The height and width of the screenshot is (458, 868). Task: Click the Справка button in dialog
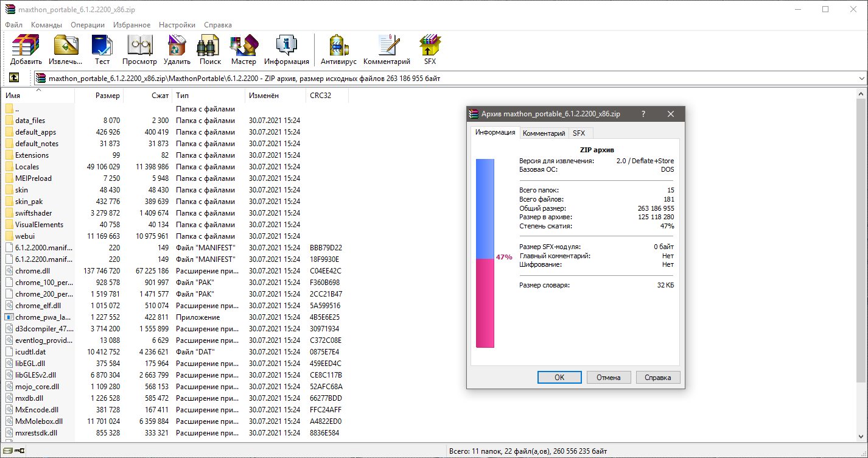658,378
